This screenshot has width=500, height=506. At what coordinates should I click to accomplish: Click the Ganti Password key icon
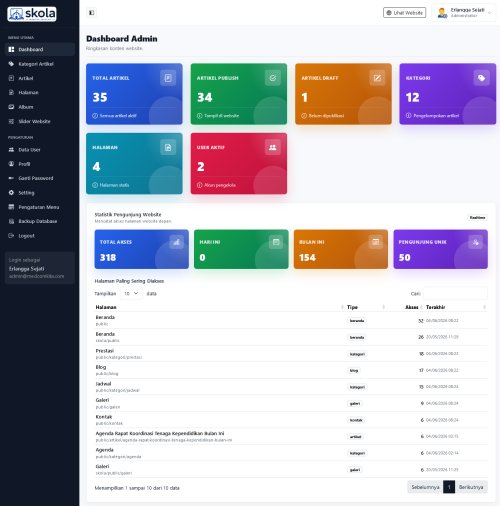coord(11,178)
